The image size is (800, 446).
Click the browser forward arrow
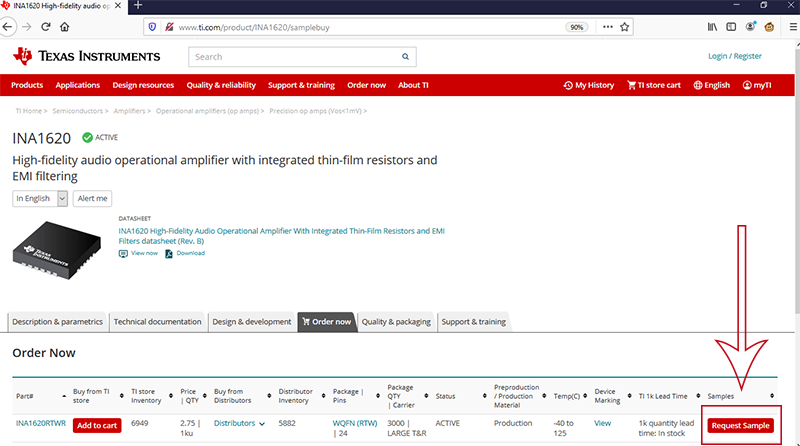tap(27, 27)
